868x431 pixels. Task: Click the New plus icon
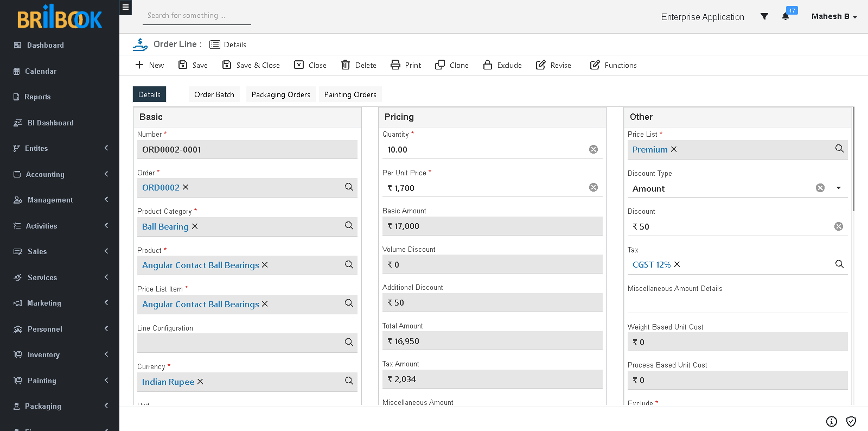(x=139, y=65)
